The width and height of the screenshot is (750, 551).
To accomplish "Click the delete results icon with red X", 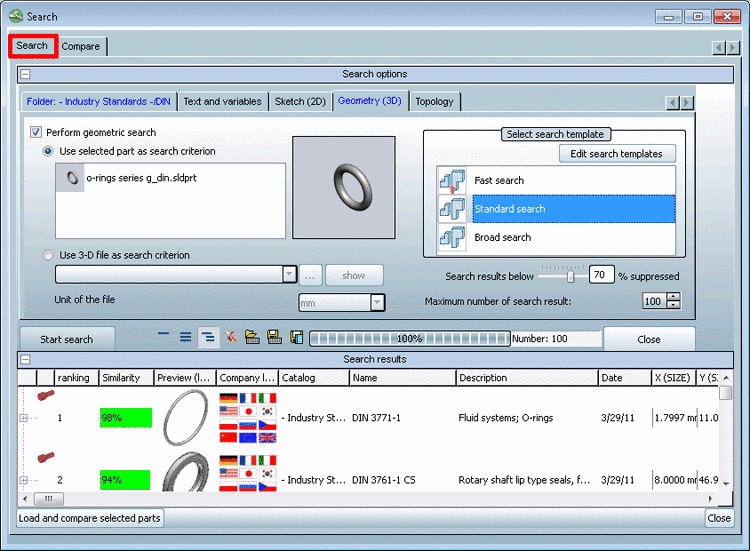I will [230, 338].
